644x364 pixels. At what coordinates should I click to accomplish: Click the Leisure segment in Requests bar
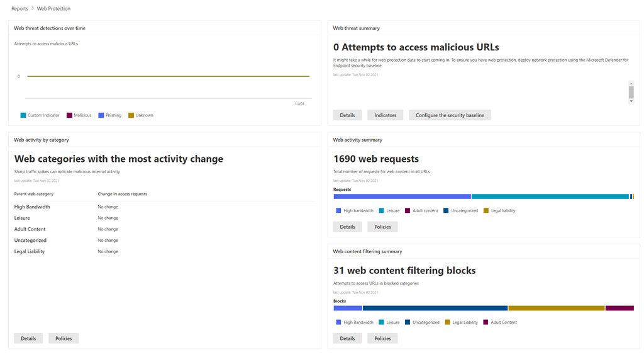[550, 196]
